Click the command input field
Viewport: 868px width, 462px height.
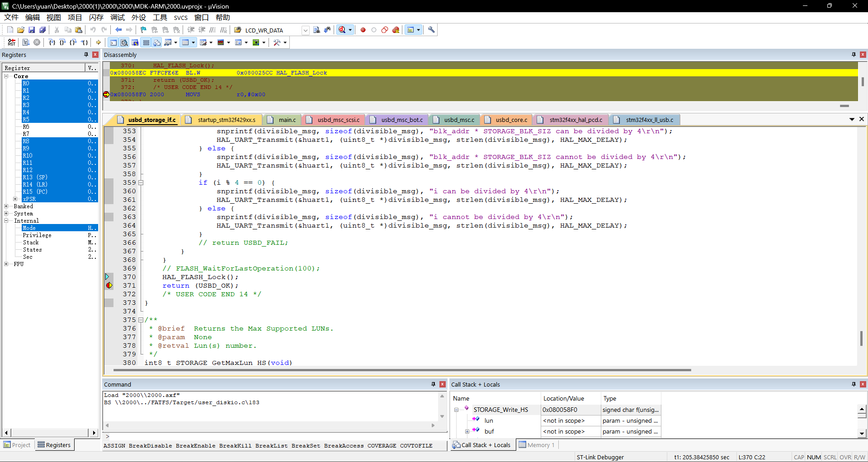click(276, 437)
